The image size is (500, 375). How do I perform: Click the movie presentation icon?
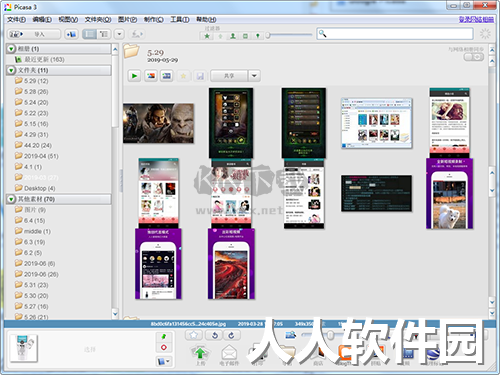(167, 76)
